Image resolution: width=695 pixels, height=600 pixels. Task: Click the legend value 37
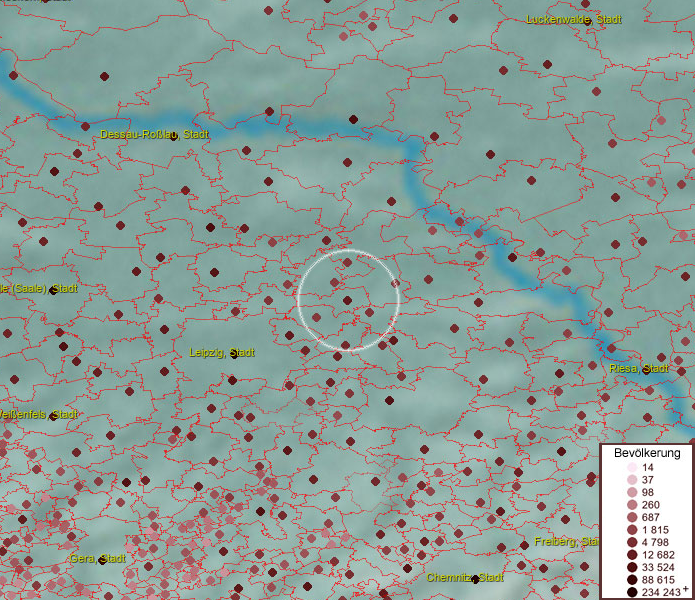click(x=648, y=479)
